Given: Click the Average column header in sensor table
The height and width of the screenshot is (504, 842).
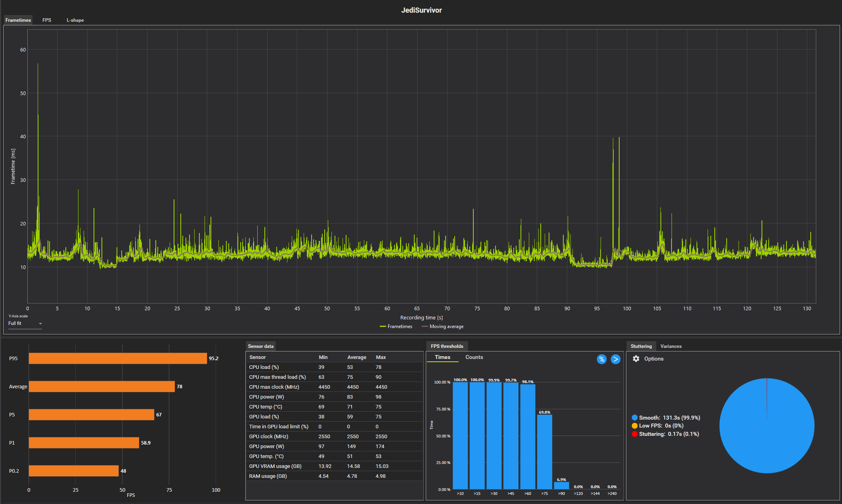Looking at the screenshot, I should pyautogui.click(x=357, y=357).
